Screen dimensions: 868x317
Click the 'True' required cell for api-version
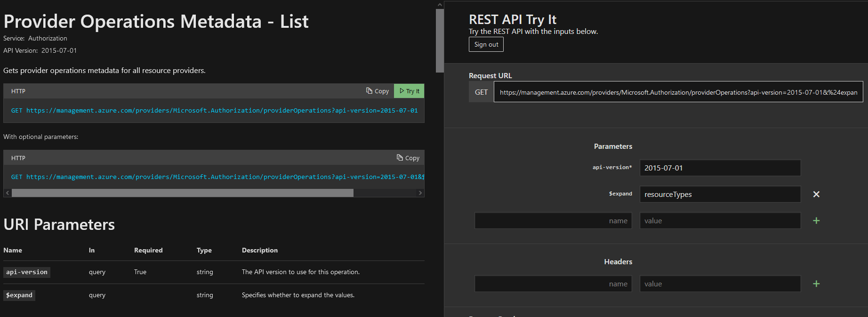pyautogui.click(x=140, y=272)
